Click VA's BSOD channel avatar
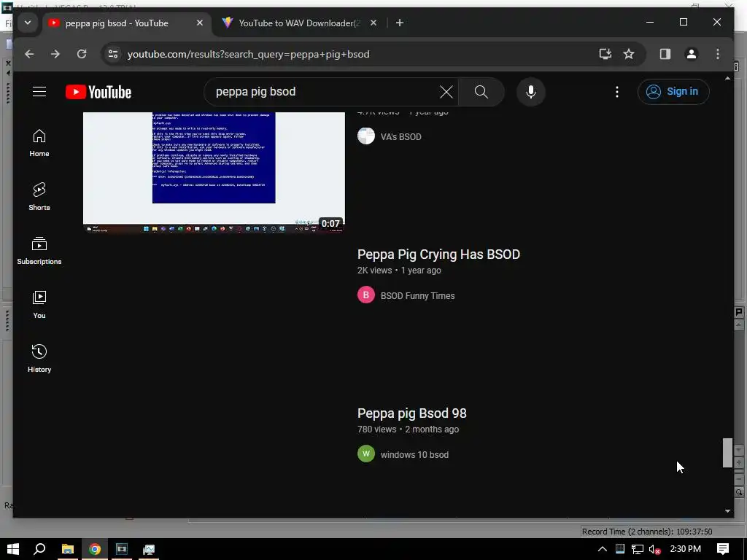This screenshot has height=560, width=747. [366, 136]
